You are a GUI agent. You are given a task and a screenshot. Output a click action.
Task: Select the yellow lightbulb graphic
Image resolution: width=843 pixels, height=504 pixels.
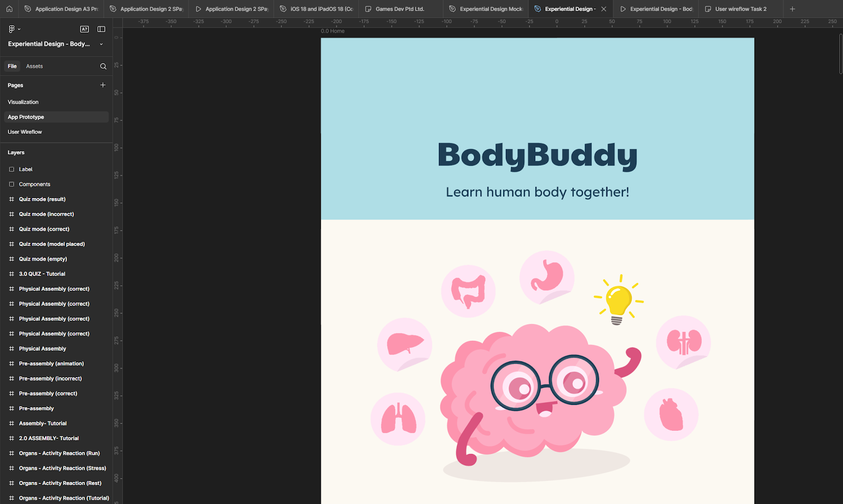point(619,300)
